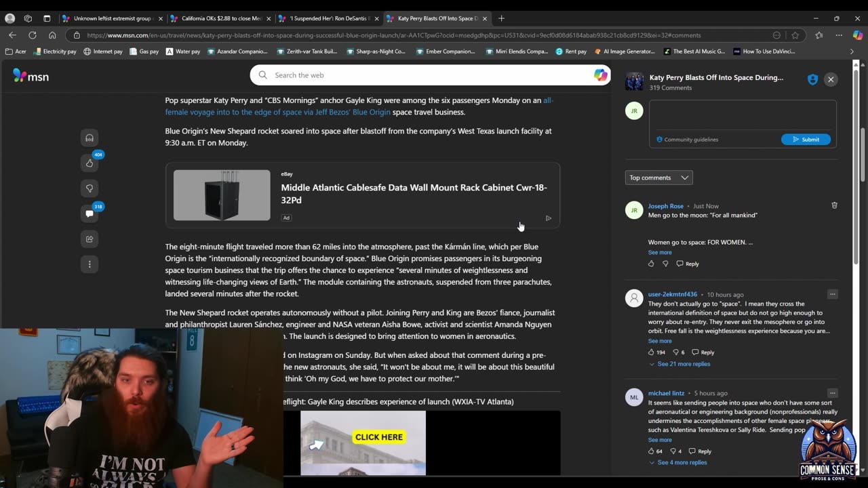This screenshot has height=488, width=868.
Task: Open michael lintz's profile name
Action: click(x=666, y=393)
